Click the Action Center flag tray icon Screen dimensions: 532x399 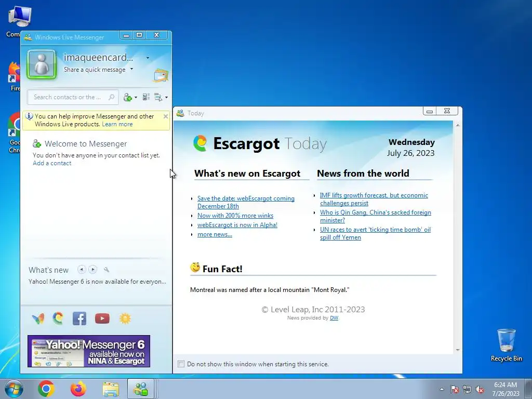[x=455, y=389]
